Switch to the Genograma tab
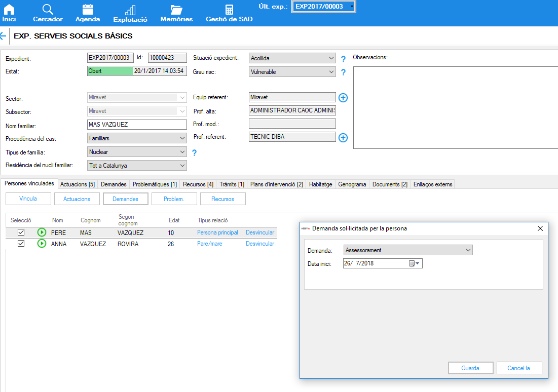Image resolution: width=558 pixels, height=392 pixels. [352, 184]
